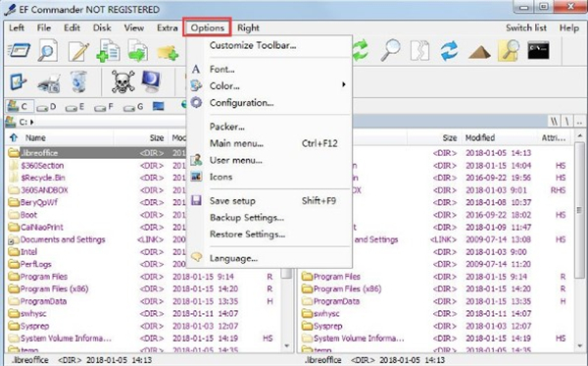This screenshot has width=588, height=366.
Task: Click the skull and crossbones icon
Action: coord(123,81)
